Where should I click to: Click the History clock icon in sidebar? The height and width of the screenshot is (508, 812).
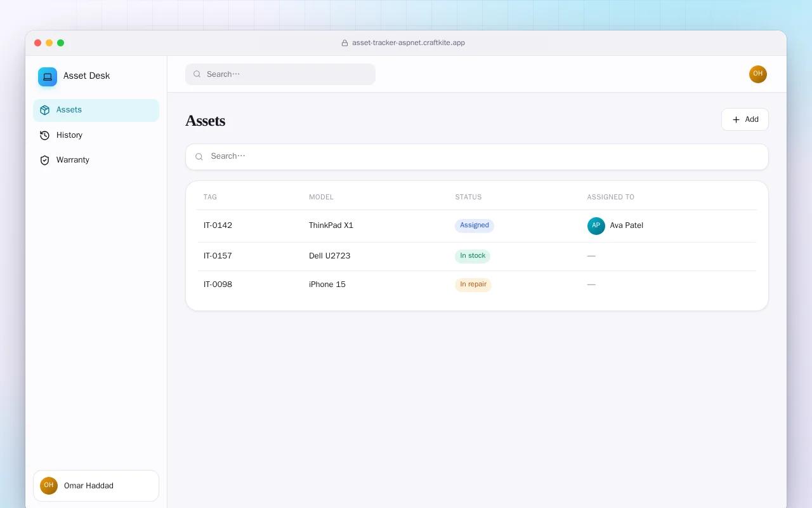(44, 135)
